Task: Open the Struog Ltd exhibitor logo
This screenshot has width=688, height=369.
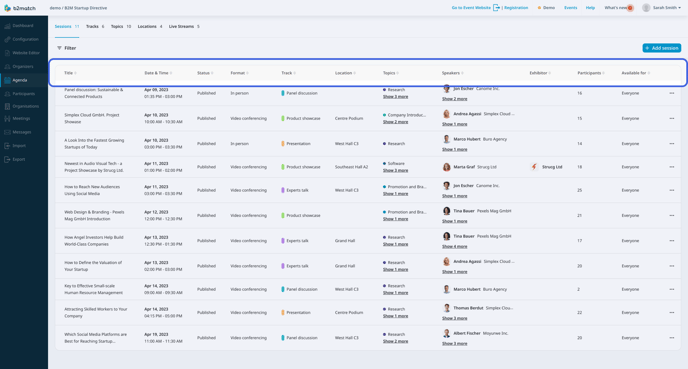Action: (534, 167)
